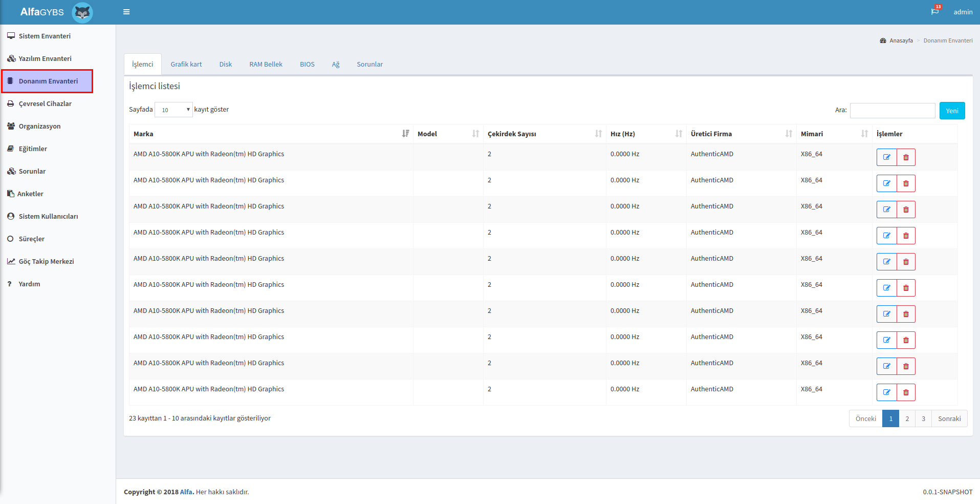
Task: Open the notifications flag with badge 13
Action: point(935,11)
